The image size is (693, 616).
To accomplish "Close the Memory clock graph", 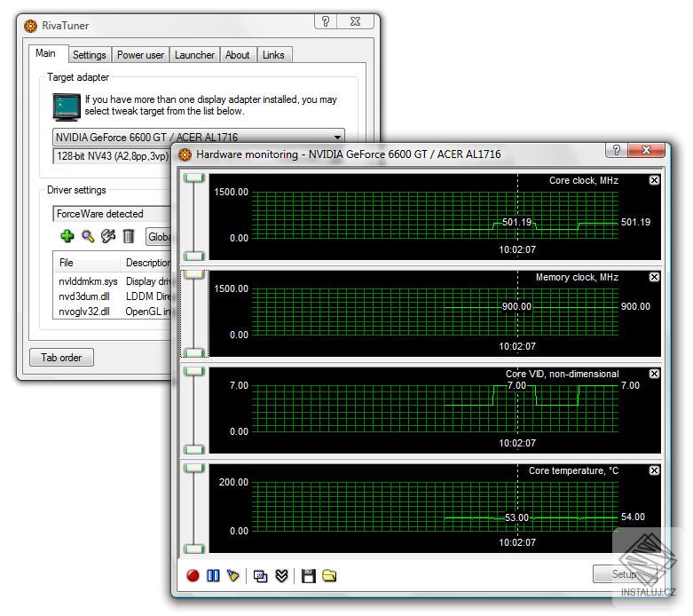I will click(654, 277).
